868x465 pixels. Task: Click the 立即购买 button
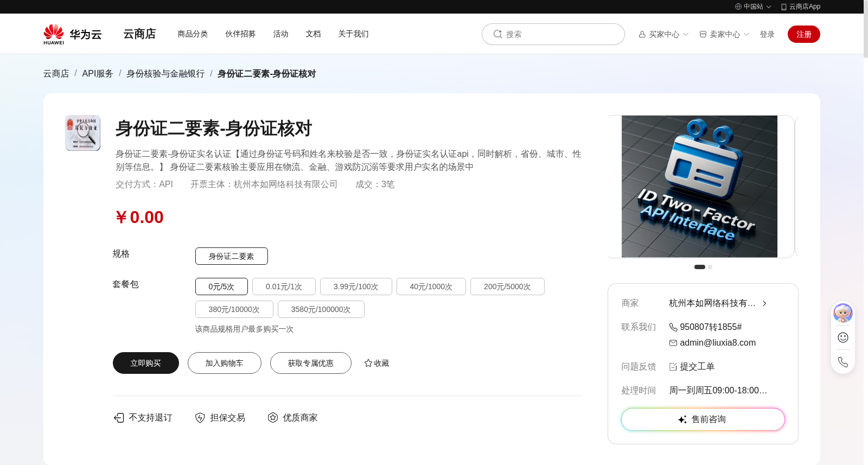tap(146, 363)
